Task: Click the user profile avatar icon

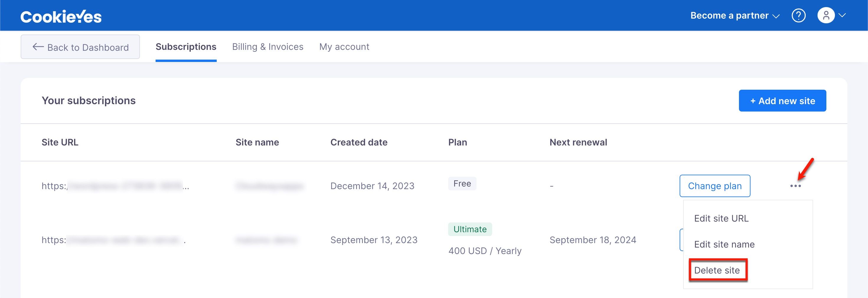Action: 826,15
